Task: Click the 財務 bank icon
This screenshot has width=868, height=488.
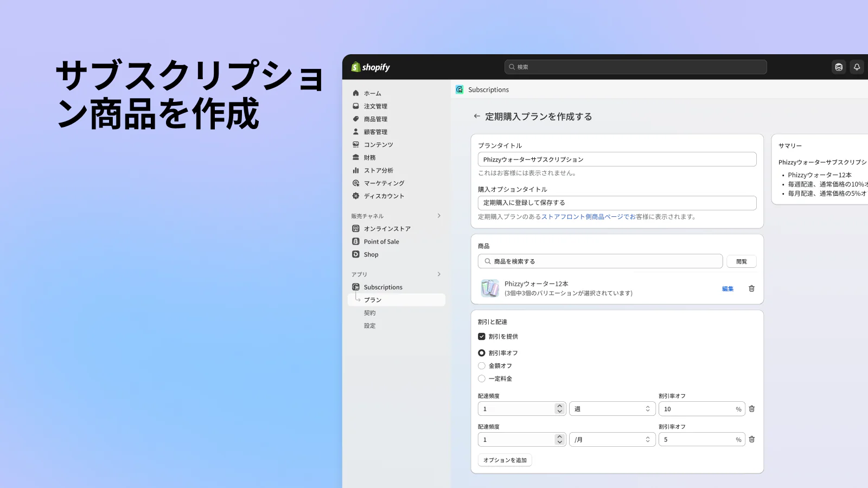Action: click(x=356, y=157)
